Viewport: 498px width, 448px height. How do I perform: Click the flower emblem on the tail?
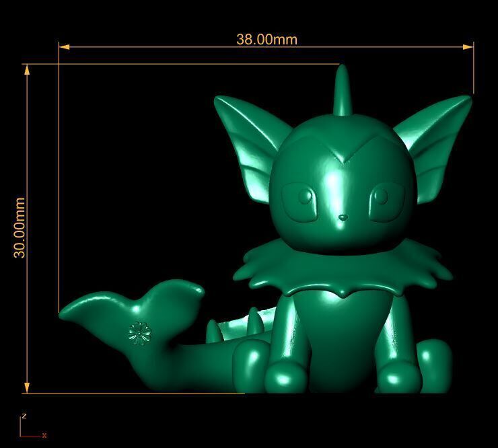point(140,333)
